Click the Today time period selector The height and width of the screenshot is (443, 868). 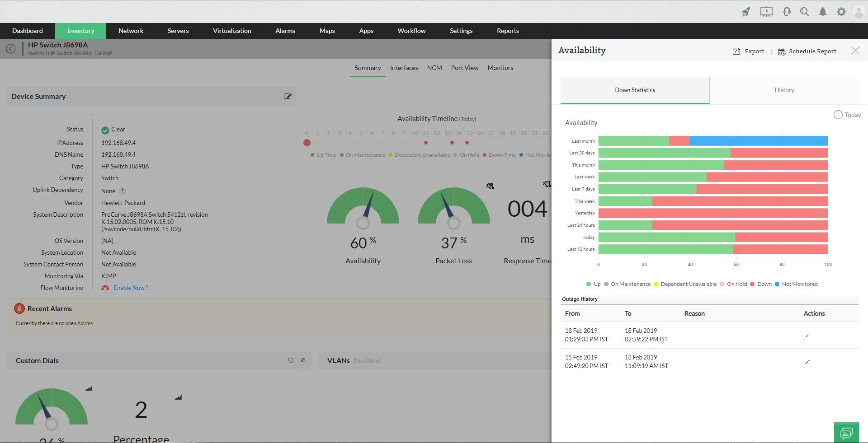click(x=847, y=115)
